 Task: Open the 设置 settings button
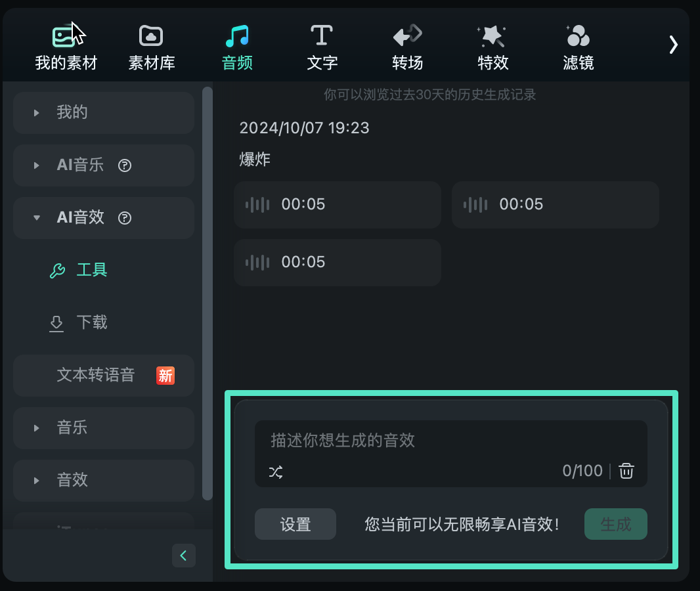[x=295, y=524]
